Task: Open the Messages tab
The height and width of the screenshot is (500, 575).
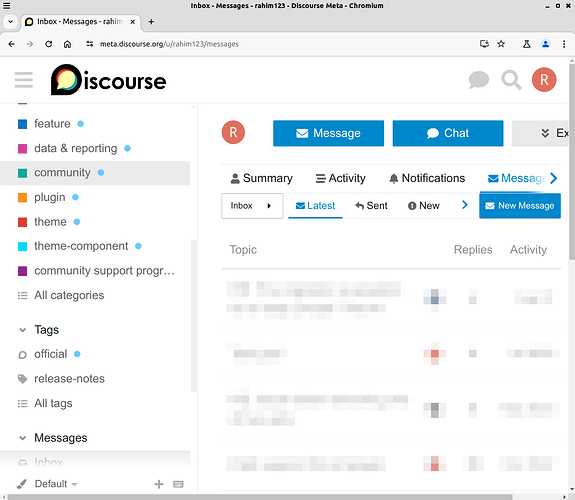Action: tap(516, 178)
